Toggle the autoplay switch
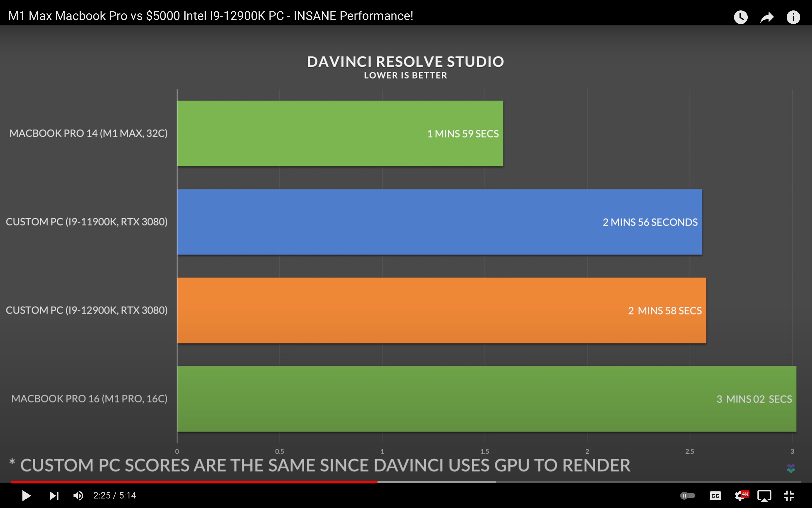812x508 pixels. (x=688, y=496)
